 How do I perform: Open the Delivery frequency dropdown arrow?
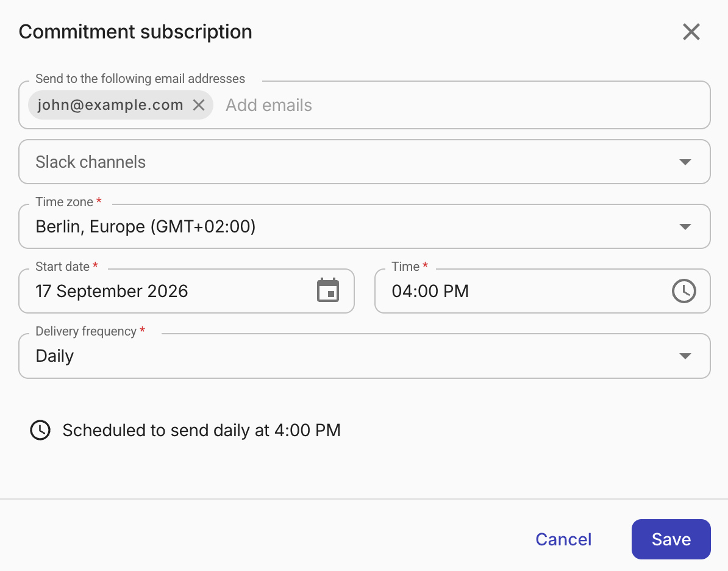[x=685, y=356]
